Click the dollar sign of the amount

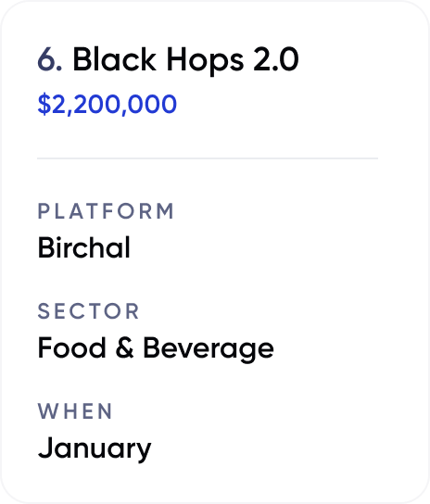44,104
